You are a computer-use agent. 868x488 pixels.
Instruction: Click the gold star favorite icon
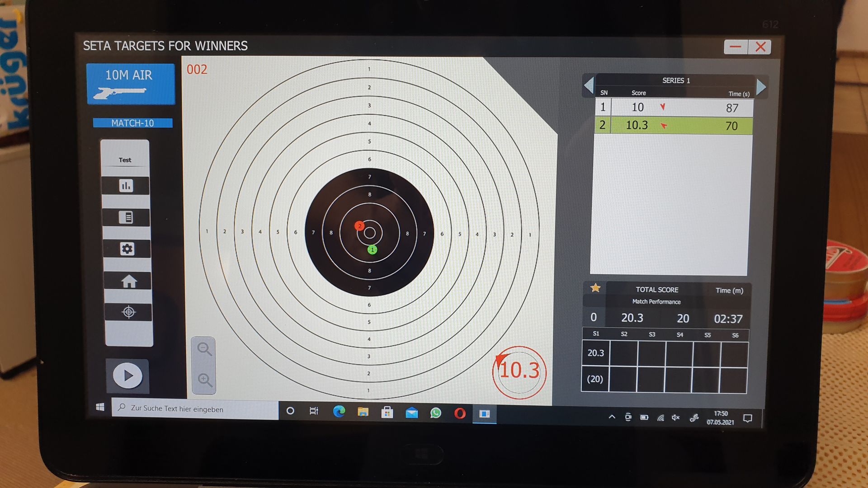[595, 288]
